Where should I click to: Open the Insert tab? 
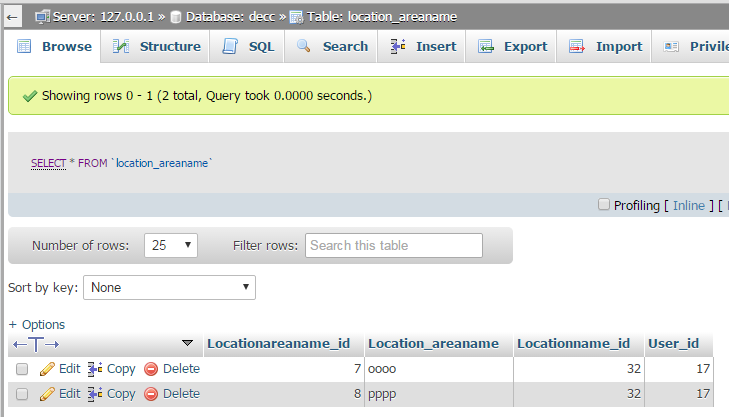422,46
